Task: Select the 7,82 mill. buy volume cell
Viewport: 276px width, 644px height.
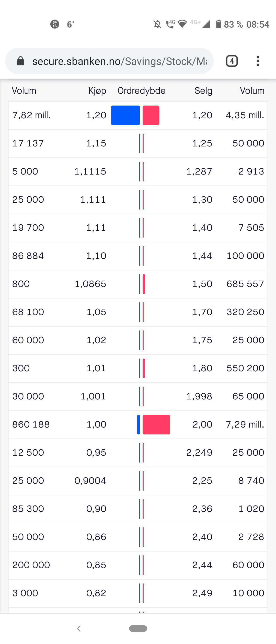Action: 32,115
